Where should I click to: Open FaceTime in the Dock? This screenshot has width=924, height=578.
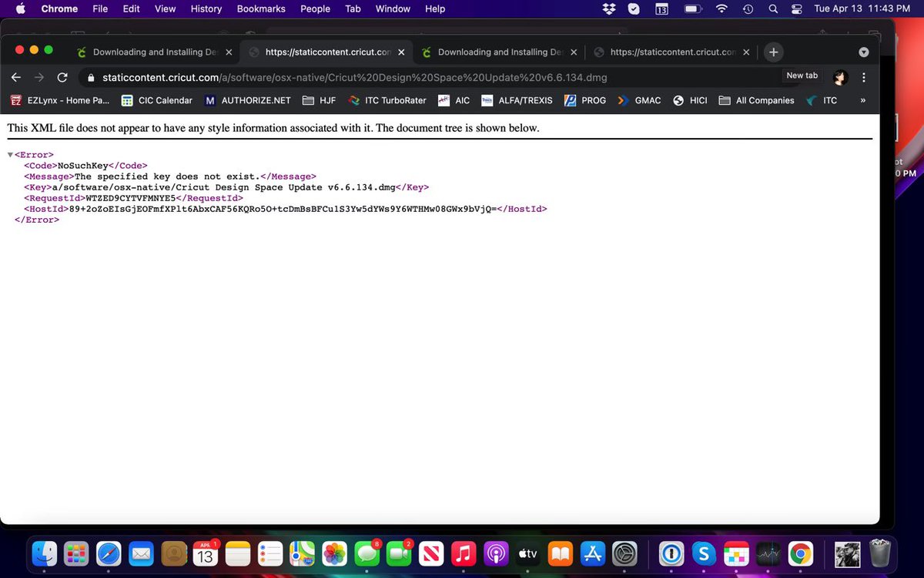[399, 553]
